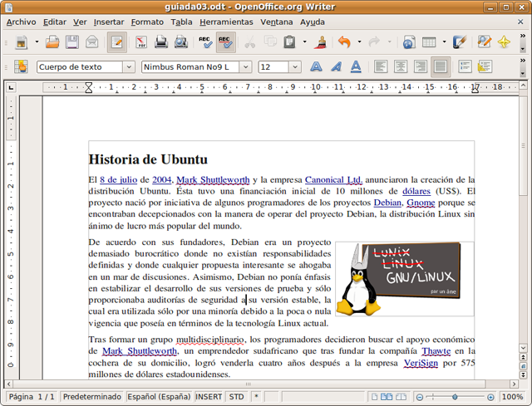Open the paragraph style dropdown 'Cuerpo de texto'
This screenshot has height=406, width=532.
tap(128, 66)
